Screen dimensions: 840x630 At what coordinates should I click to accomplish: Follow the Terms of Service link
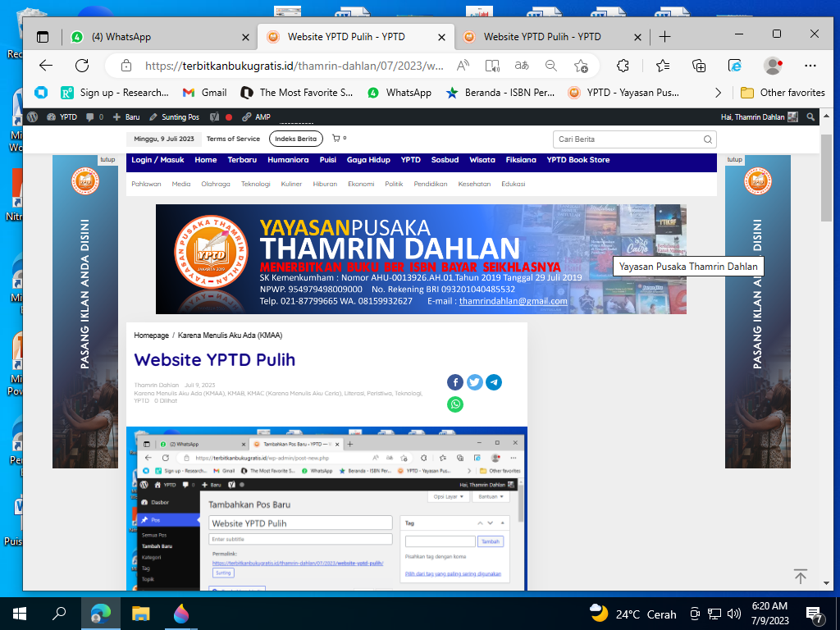point(233,139)
